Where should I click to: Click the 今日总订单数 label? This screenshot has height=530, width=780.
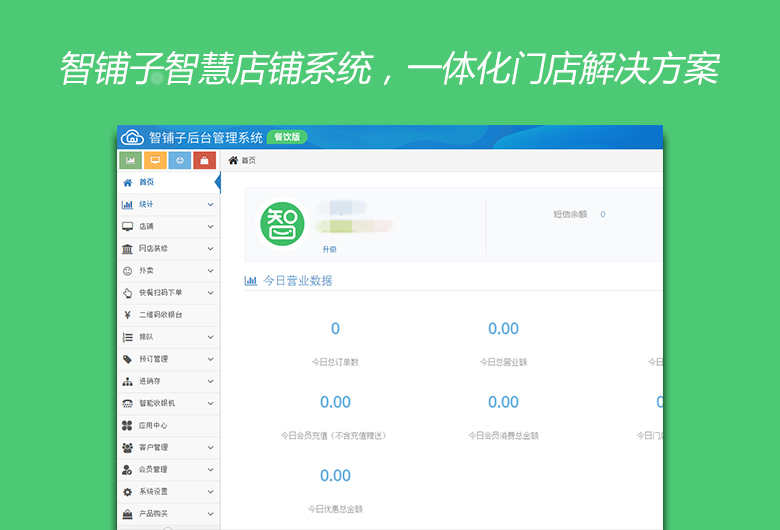[x=335, y=362]
